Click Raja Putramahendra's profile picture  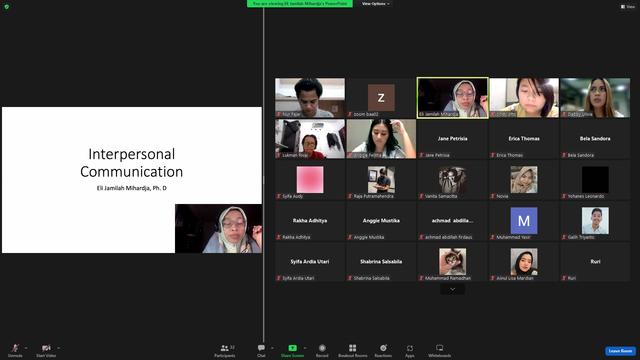(x=381, y=180)
